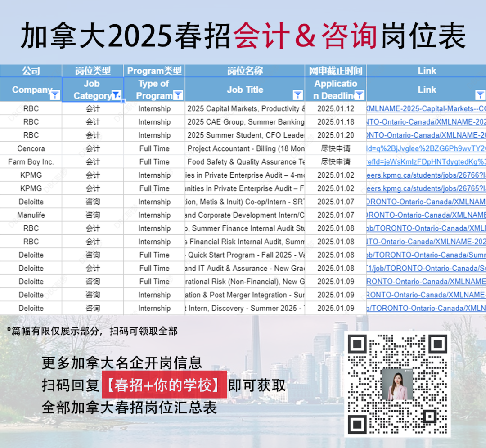This screenshot has width=486, height=448.
Task: Select deadline cell 2025.01.20
Action: pos(336,135)
